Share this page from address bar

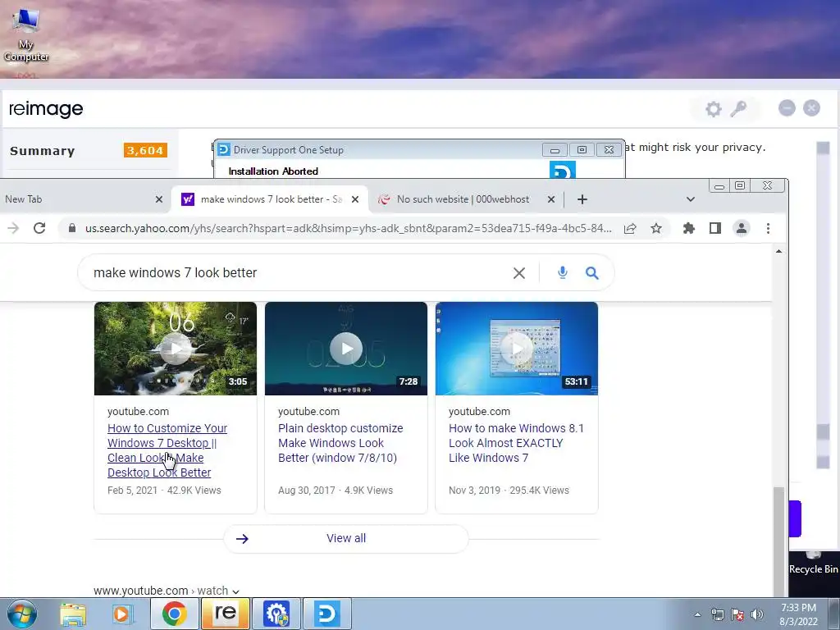point(630,229)
